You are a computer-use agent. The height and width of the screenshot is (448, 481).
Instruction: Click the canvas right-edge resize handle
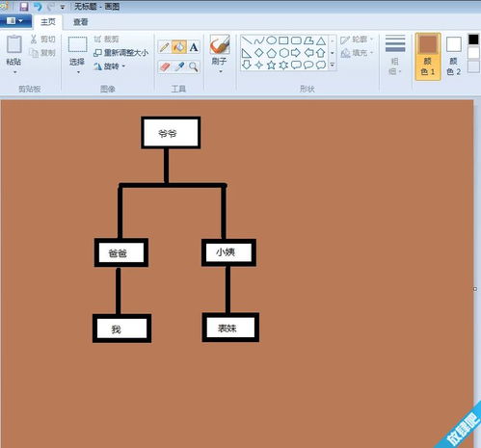click(475, 289)
